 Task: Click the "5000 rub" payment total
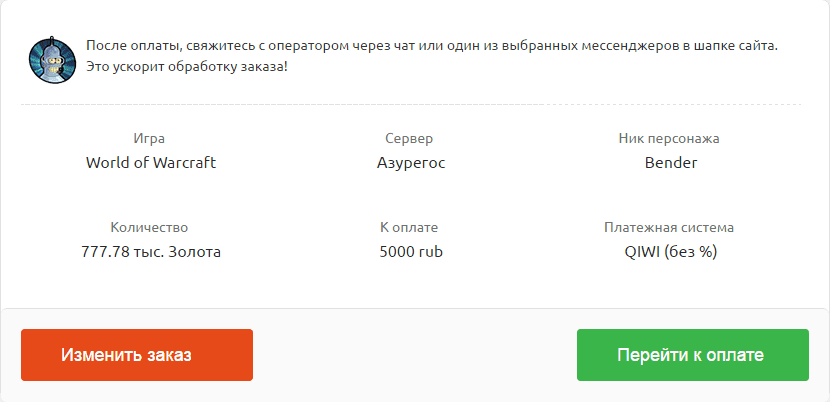tap(411, 252)
